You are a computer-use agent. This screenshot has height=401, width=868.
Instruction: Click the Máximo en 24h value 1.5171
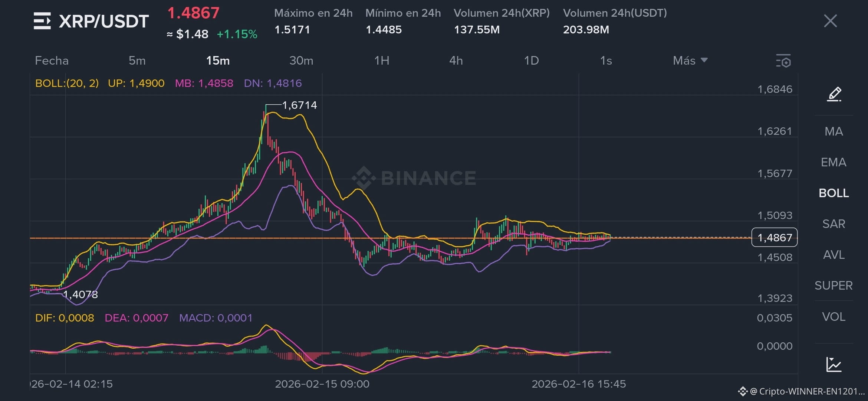coord(292,30)
